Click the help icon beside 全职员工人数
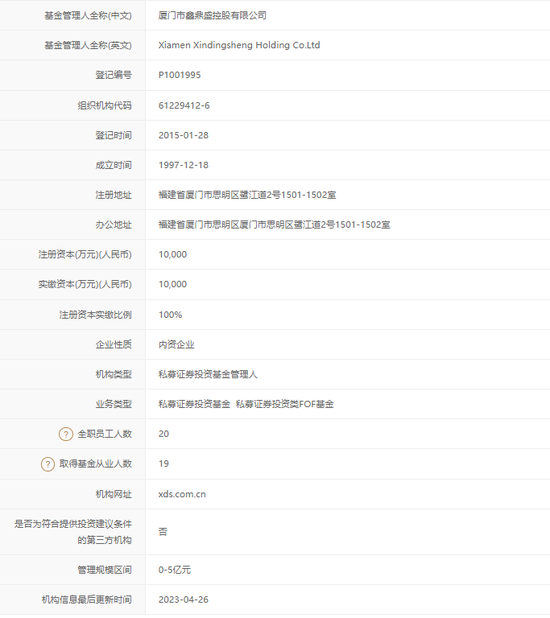This screenshot has height=618, width=550. click(x=66, y=434)
